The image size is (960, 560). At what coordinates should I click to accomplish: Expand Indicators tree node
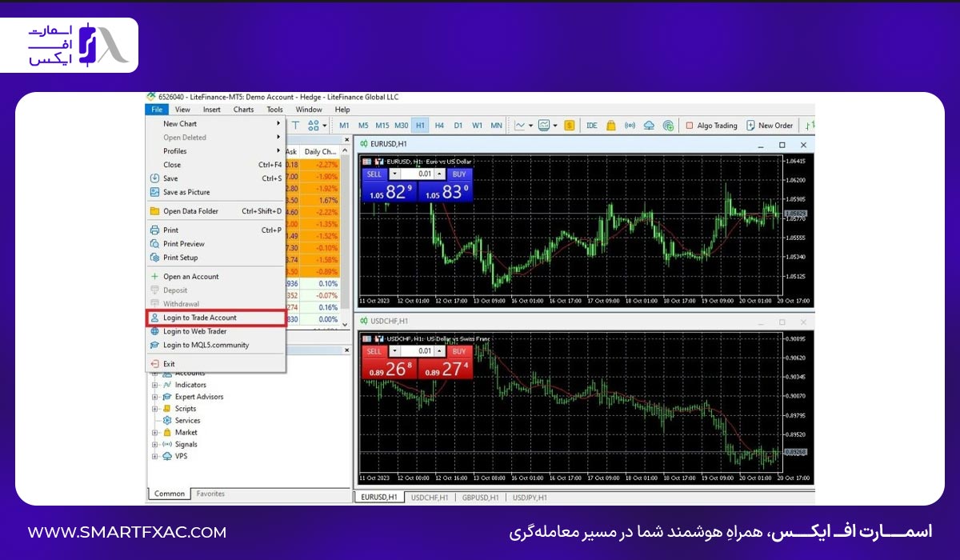tap(154, 385)
